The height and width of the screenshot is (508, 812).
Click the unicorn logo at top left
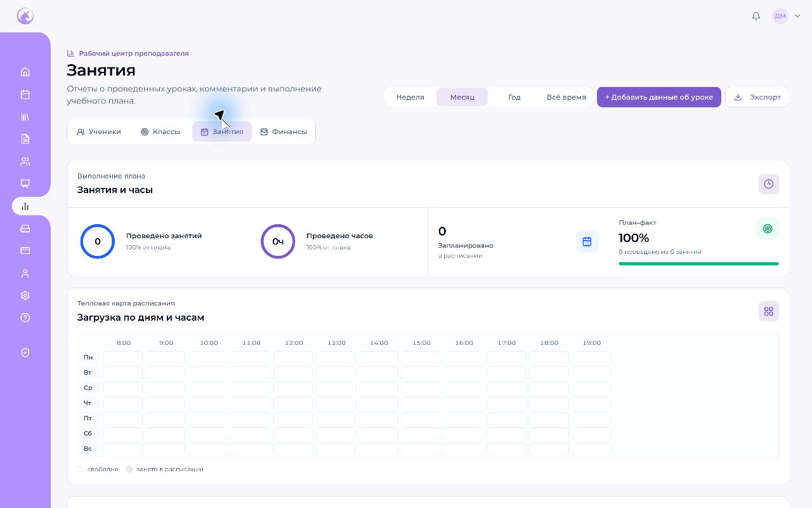pos(25,16)
